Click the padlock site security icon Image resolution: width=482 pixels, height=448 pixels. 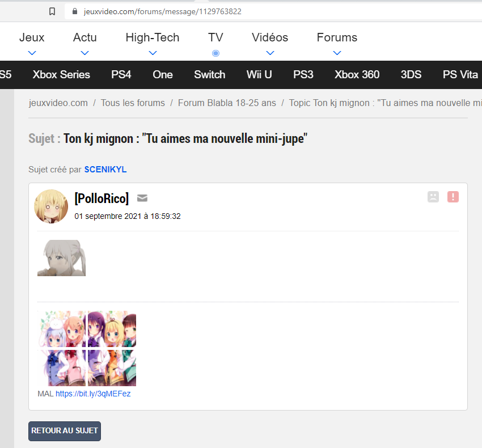click(x=75, y=11)
